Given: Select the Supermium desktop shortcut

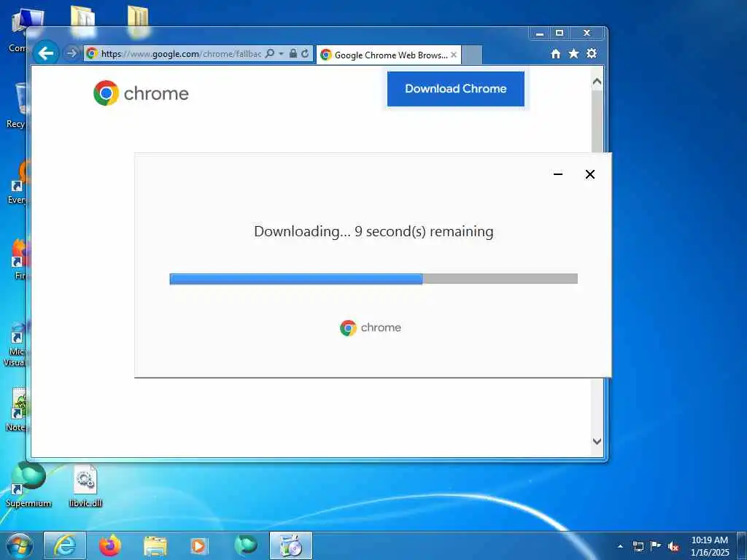Looking at the screenshot, I should click(x=28, y=485).
